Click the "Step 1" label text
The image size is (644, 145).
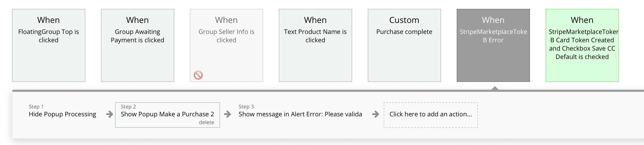(x=36, y=107)
